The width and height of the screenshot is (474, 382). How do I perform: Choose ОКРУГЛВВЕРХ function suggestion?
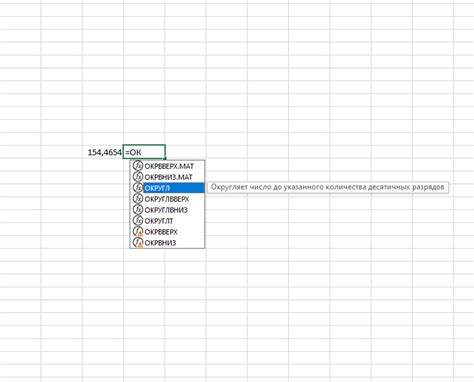(x=167, y=199)
